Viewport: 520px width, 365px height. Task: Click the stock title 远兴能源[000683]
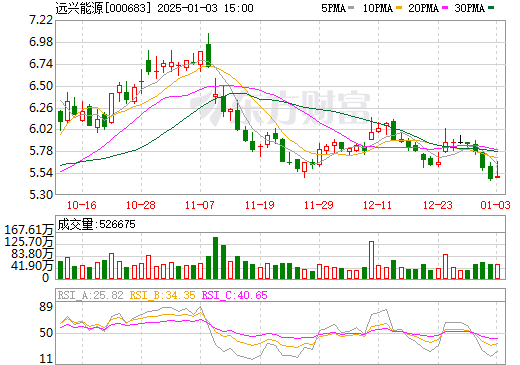103,8
